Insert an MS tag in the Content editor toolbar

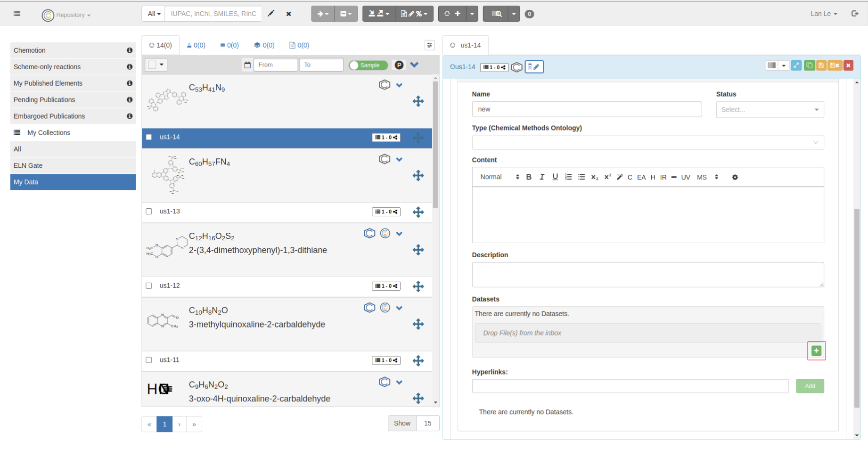click(x=702, y=177)
